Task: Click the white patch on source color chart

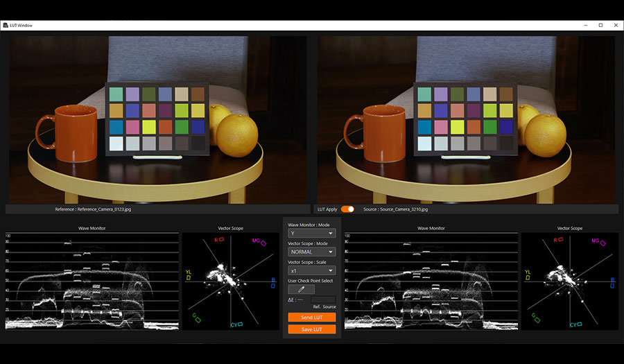Action: pos(424,144)
